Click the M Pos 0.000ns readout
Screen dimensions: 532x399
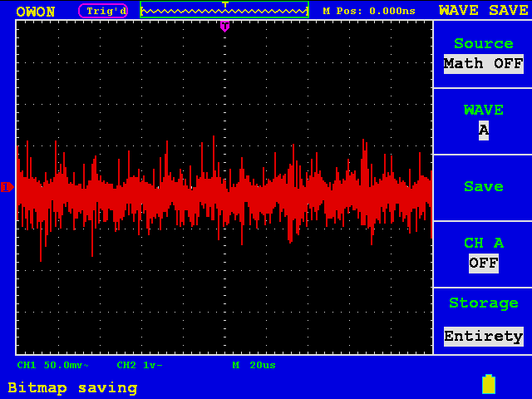pos(369,11)
